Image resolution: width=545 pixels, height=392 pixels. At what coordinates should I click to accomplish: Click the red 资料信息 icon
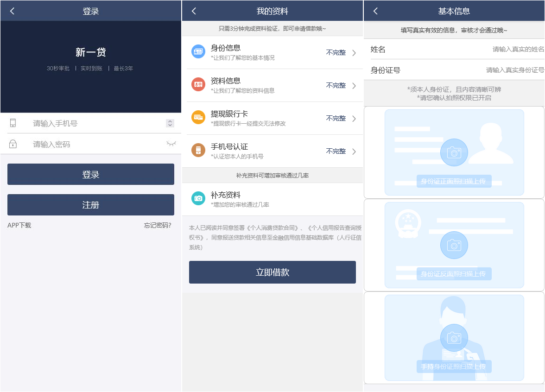198,84
